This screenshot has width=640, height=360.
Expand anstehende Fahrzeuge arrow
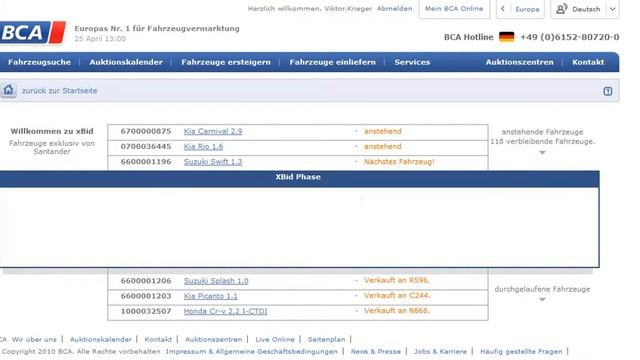[542, 152]
